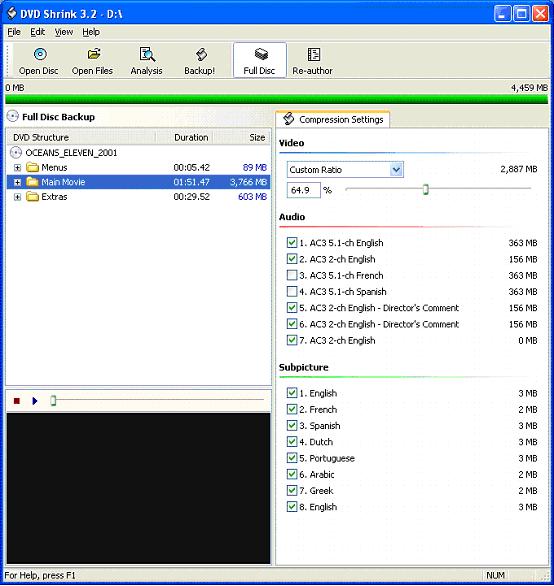The height and width of the screenshot is (586, 554).
Task: Click the black video preview area
Action: point(138,488)
